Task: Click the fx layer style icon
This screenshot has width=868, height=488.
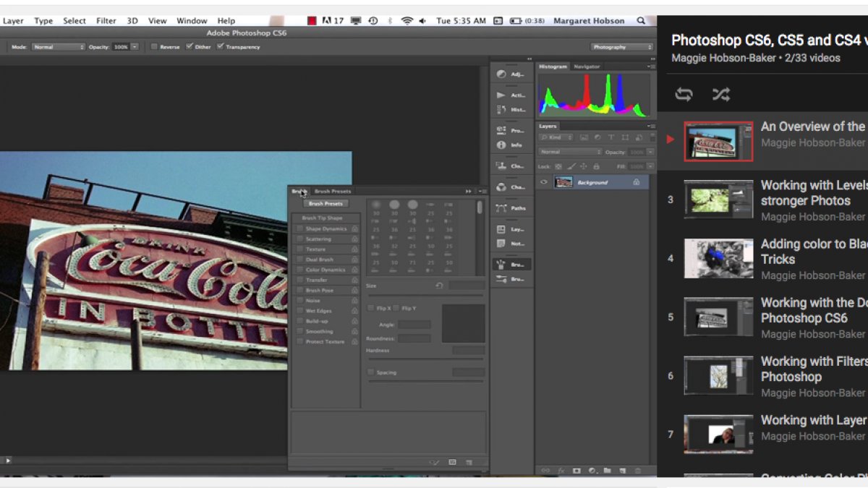Action: [x=561, y=470]
